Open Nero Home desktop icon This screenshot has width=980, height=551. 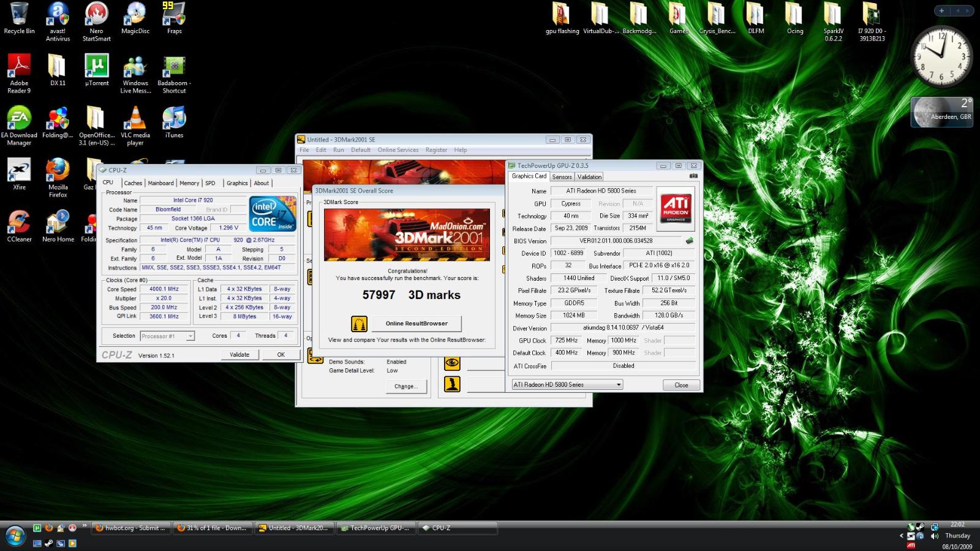(58, 227)
